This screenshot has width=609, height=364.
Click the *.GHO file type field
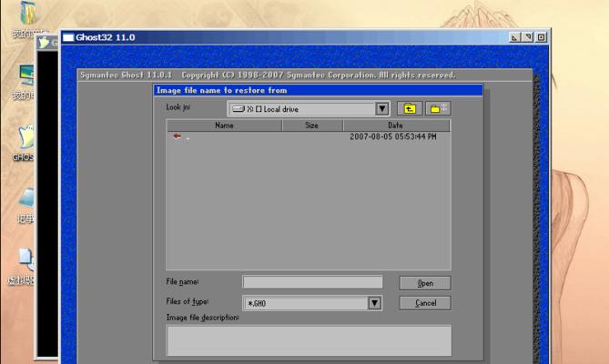click(312, 303)
